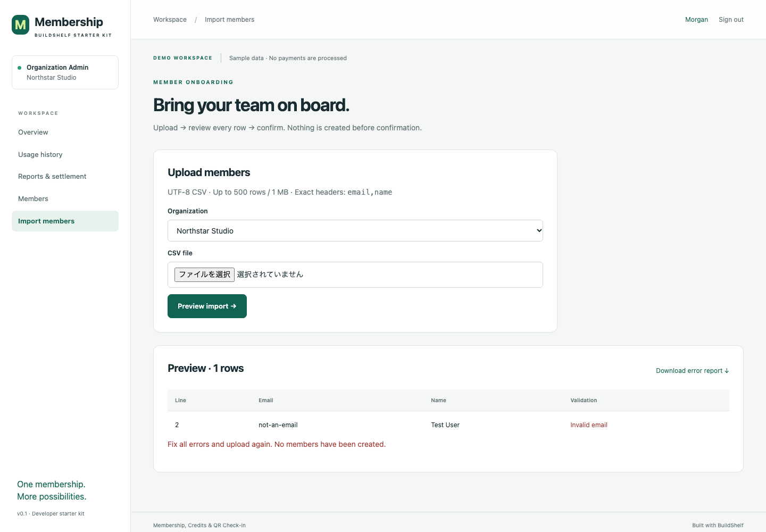Click the Bring your team on board heading
This screenshot has width=766, height=532.
(x=251, y=105)
